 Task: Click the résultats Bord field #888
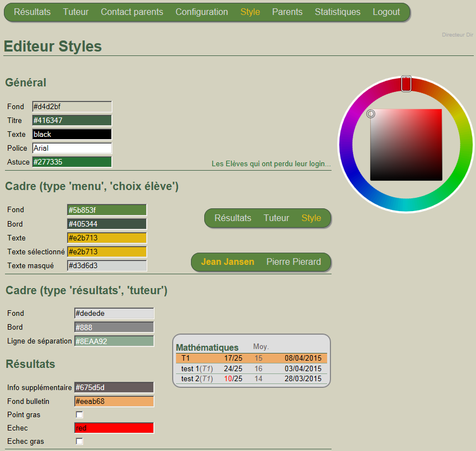114,327
